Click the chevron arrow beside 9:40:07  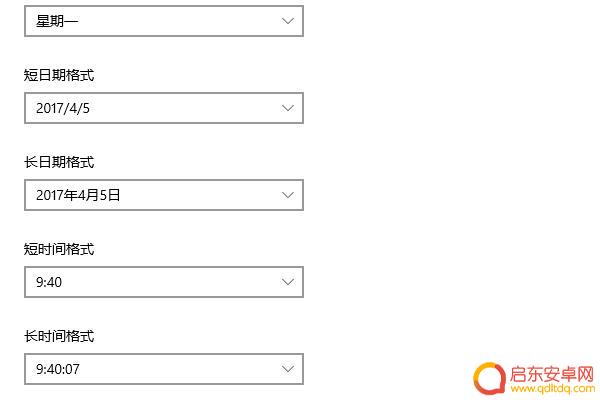coord(288,369)
